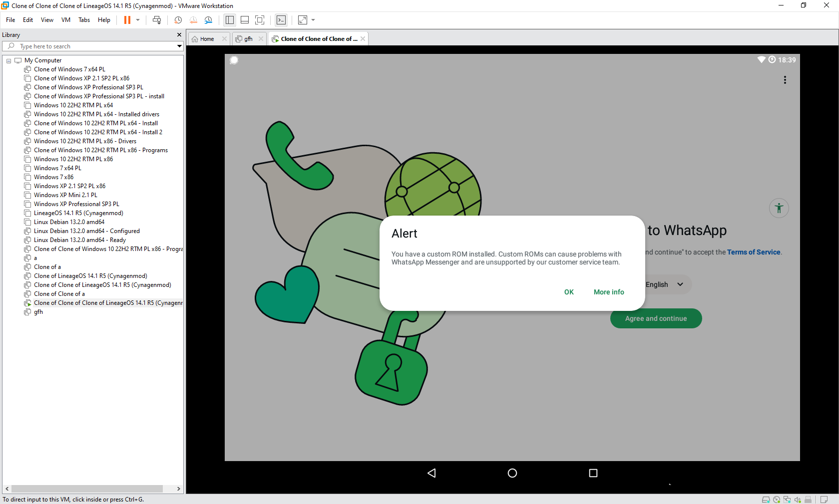Viewport: 839px width, 504px height.
Task: Send Ctrl+Alt+Del to the virtual machine
Action: pyautogui.click(x=157, y=20)
